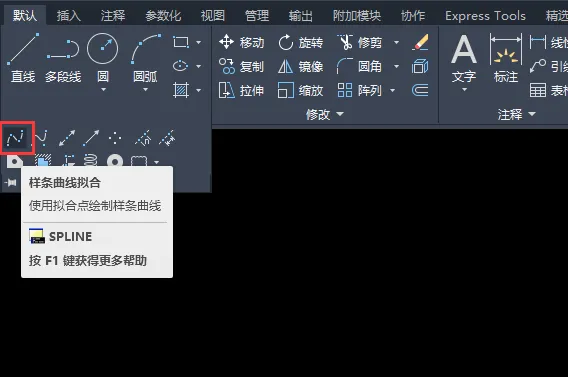The width and height of the screenshot is (568, 377).
Task: Select the spline control vertices icon
Action: tap(41, 138)
